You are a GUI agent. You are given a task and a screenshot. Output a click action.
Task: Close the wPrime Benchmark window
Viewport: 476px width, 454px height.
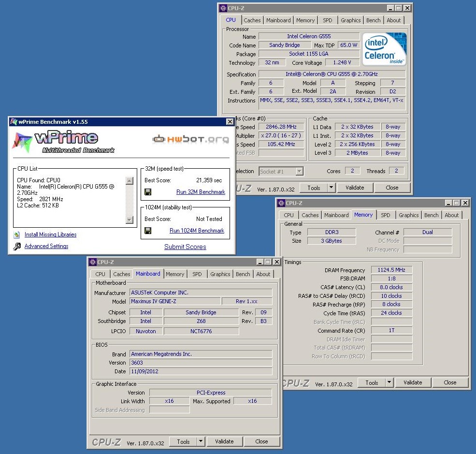click(230, 122)
